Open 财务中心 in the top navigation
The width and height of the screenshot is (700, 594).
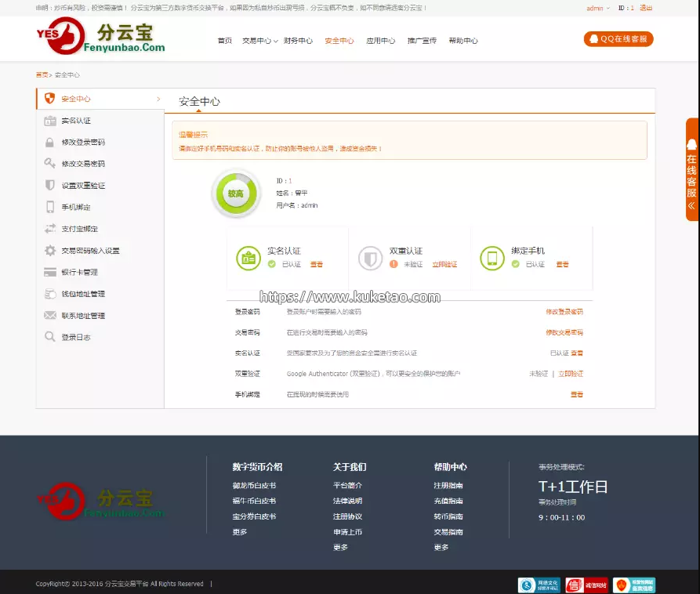coord(298,41)
